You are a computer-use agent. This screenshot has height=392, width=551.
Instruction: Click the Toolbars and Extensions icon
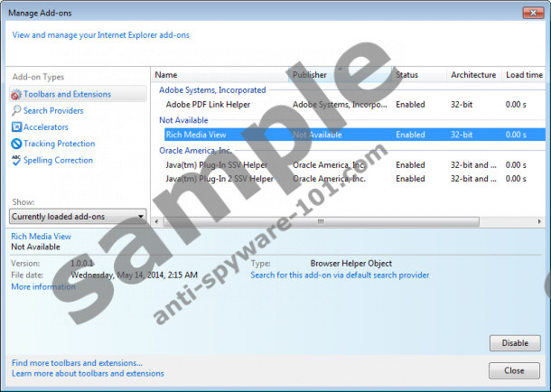pyautogui.click(x=16, y=94)
